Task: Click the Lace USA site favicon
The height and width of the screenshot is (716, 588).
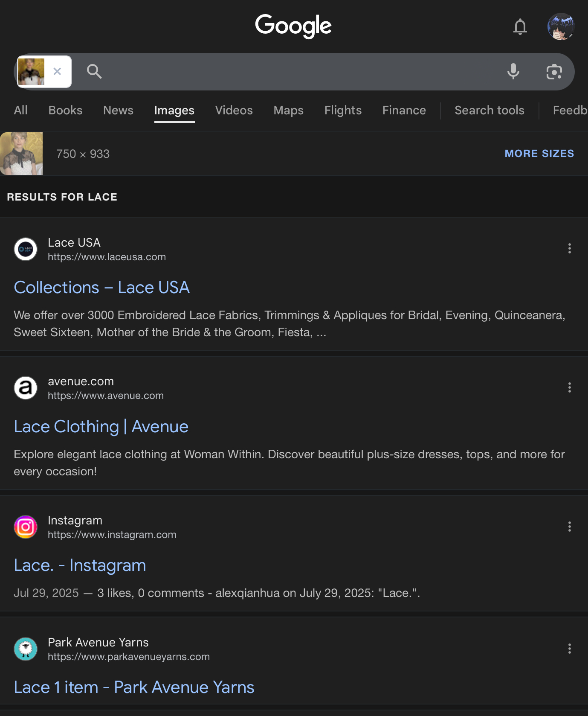Action: tap(26, 249)
